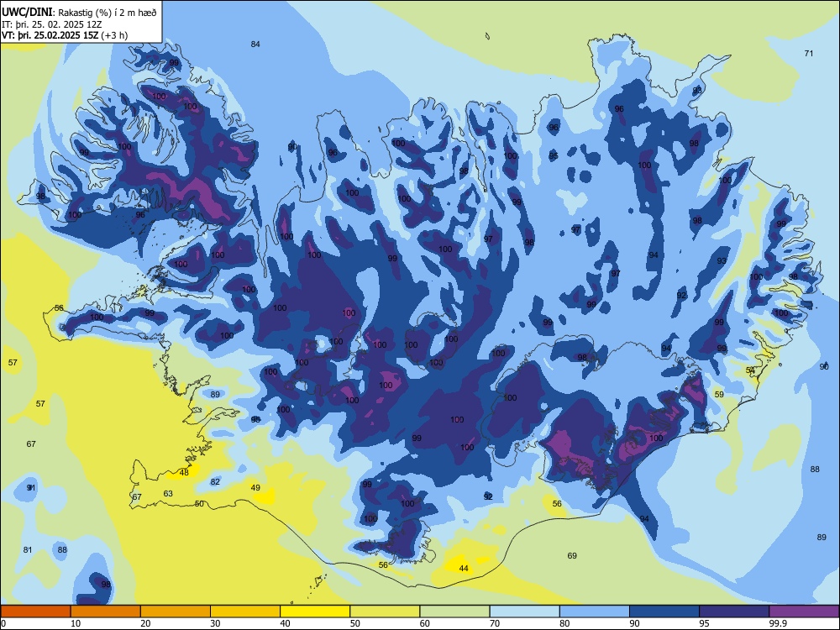Viewport: 840px width, 630px height.
Task: Select the light green 60–70 legend swatch
Action: (454, 612)
